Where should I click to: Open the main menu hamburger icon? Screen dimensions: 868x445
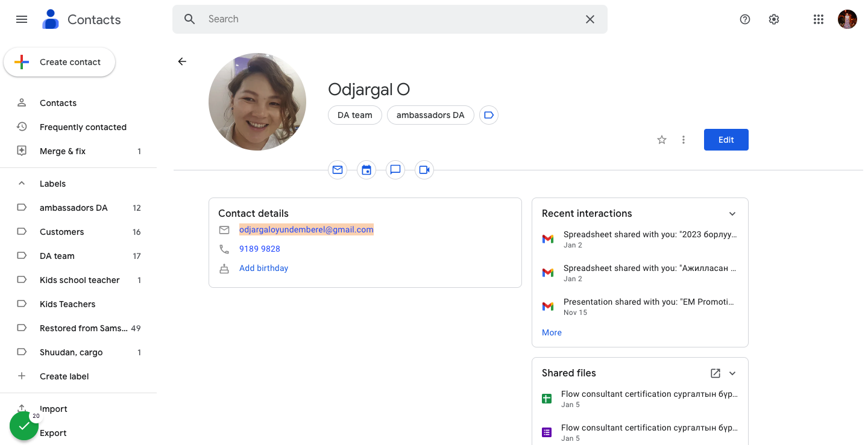tap(22, 19)
